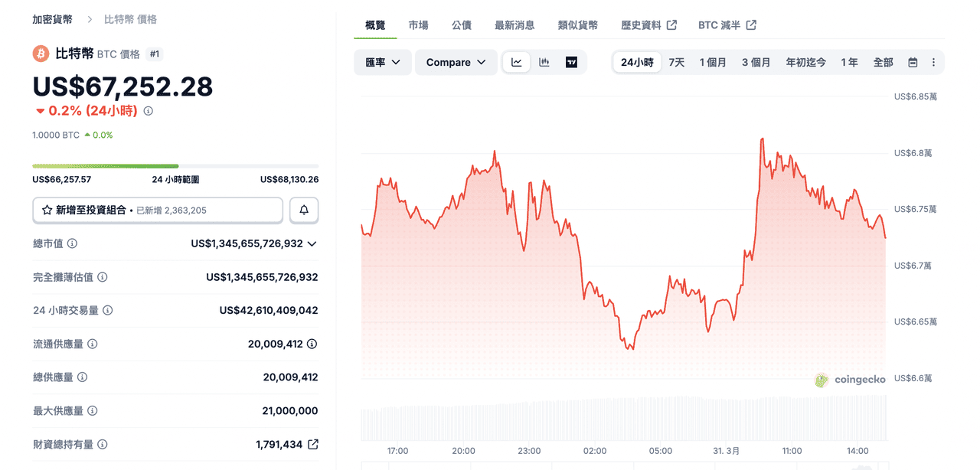980x470 pixels.
Task: Switch to the 市場 tab
Action: tap(418, 25)
